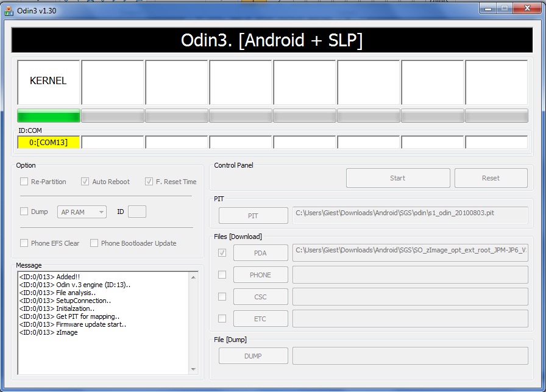Image resolution: width=546 pixels, height=392 pixels.
Task: Click the PDA browse button
Action: (260, 253)
